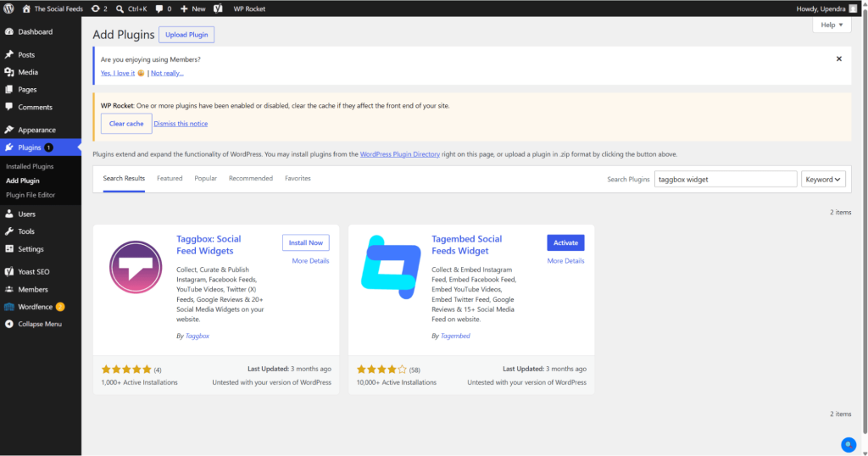Dismiss the Members feedback notice
Screen dimensions: 868x456
[838, 58]
